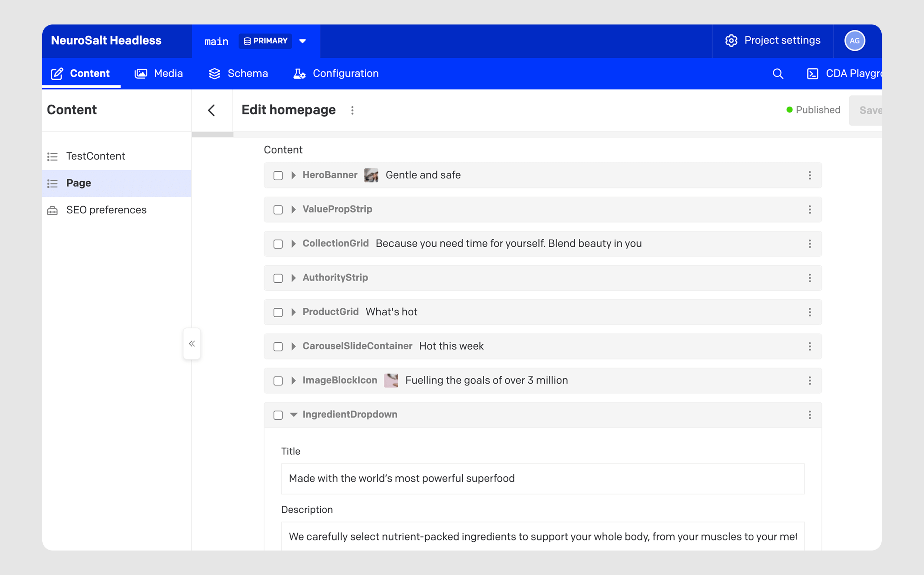Open the CDA Playground terminal icon
This screenshot has height=575, width=924.
[x=812, y=73]
